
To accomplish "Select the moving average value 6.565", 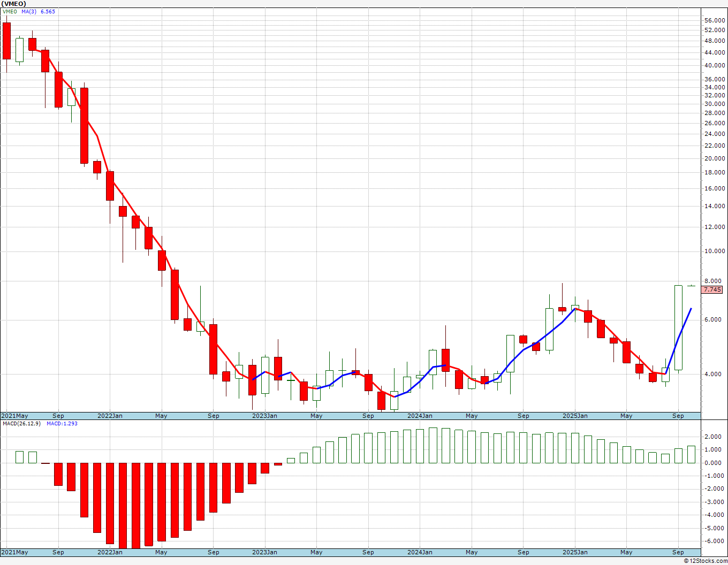I will [48, 11].
